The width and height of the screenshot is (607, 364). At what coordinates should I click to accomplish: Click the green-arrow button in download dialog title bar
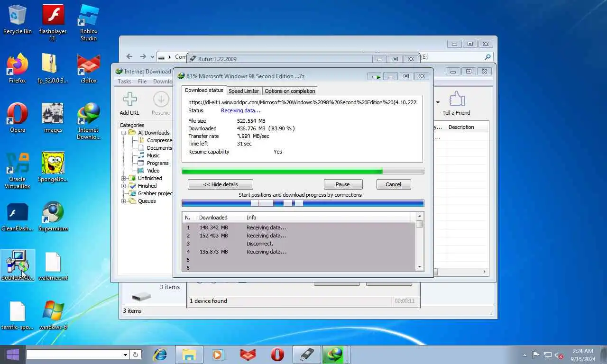(376, 76)
